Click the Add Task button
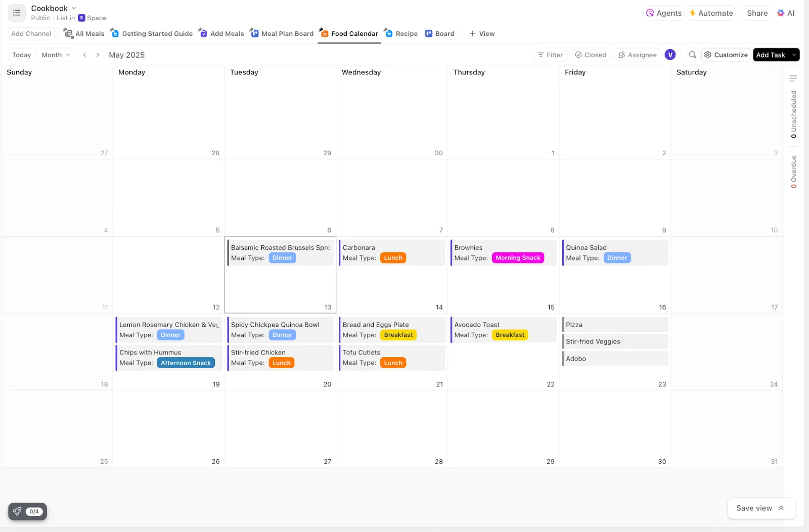This screenshot has height=532, width=809. pyautogui.click(x=771, y=55)
